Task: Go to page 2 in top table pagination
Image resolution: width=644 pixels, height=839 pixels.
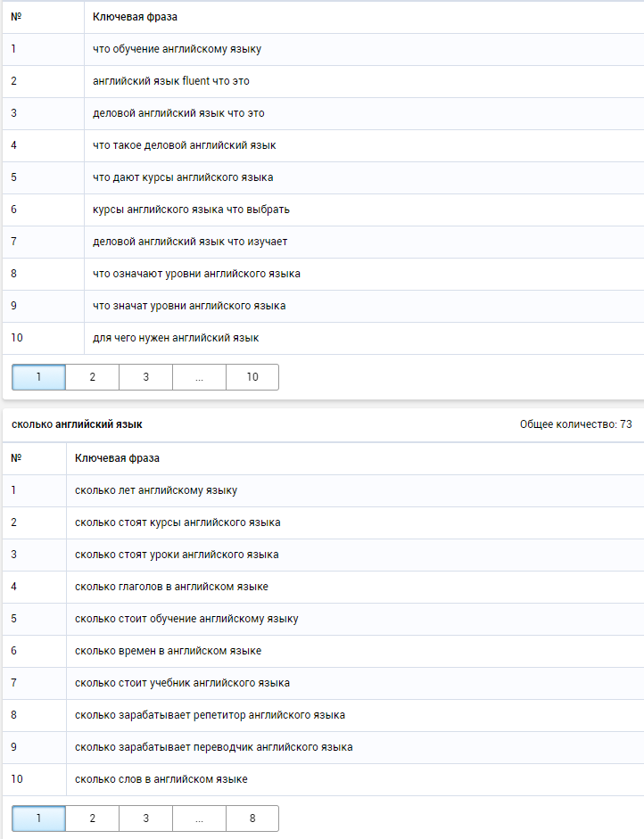Action: click(x=92, y=377)
